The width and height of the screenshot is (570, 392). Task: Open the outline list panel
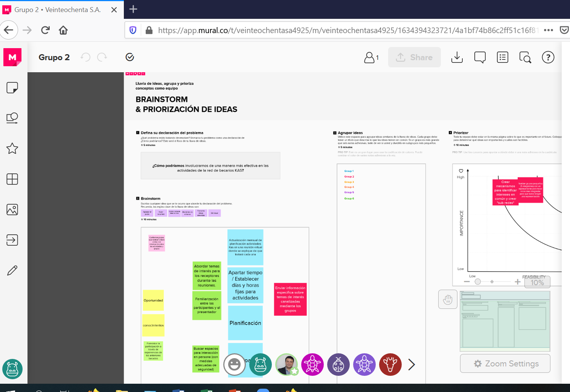point(503,57)
